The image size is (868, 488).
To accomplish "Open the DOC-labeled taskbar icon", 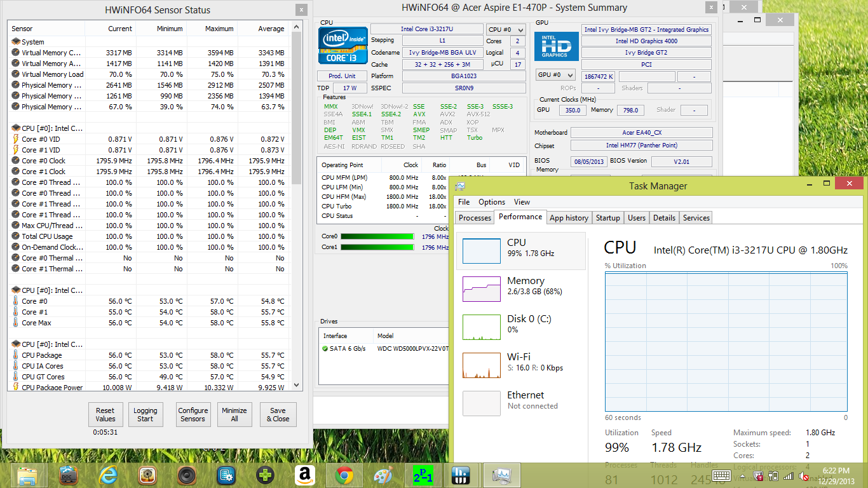I will tap(69, 475).
